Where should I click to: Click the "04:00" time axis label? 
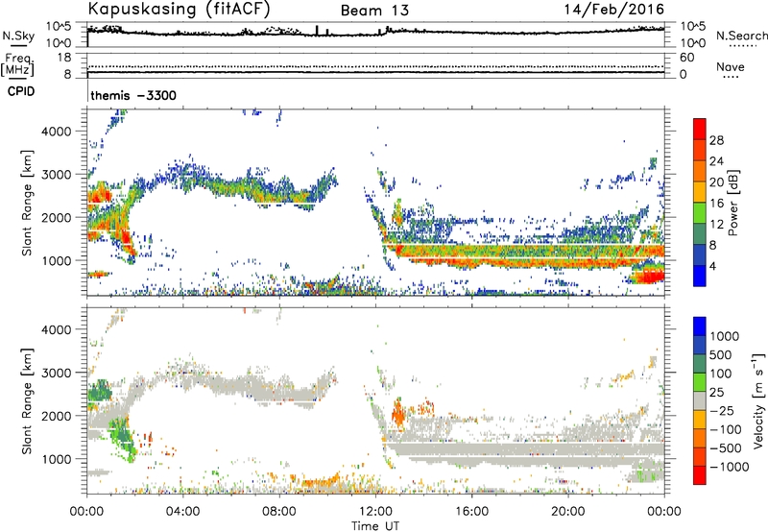[x=182, y=512]
